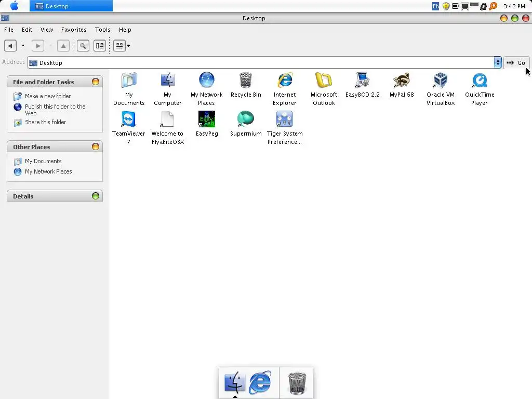The width and height of the screenshot is (532, 399).
Task: Click Make a new folder link
Action: (x=47, y=96)
